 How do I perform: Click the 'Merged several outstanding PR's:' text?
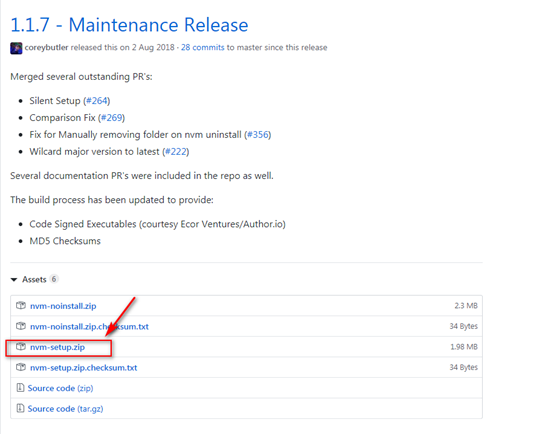pyautogui.click(x=81, y=77)
